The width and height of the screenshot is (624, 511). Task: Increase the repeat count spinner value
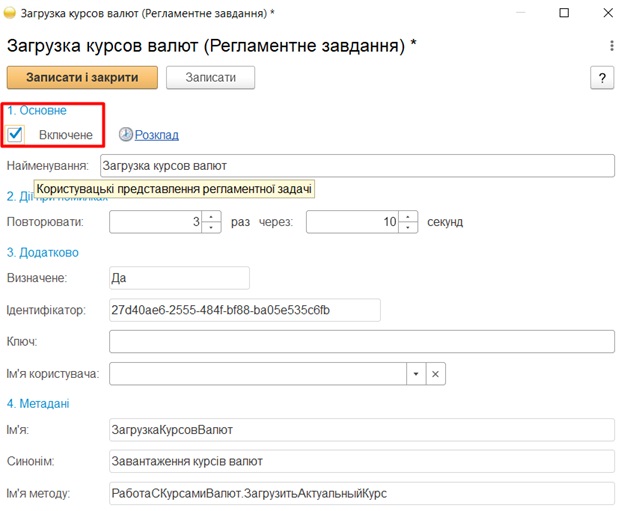[x=210, y=217]
